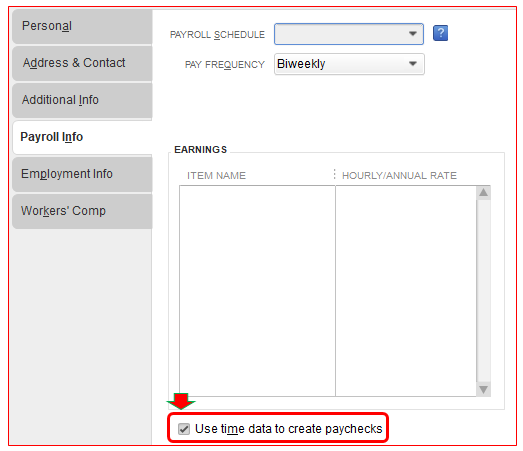This screenshot has width=523, height=451.
Task: Click the earnings list vertical scrollbar track
Action: tap(483, 291)
